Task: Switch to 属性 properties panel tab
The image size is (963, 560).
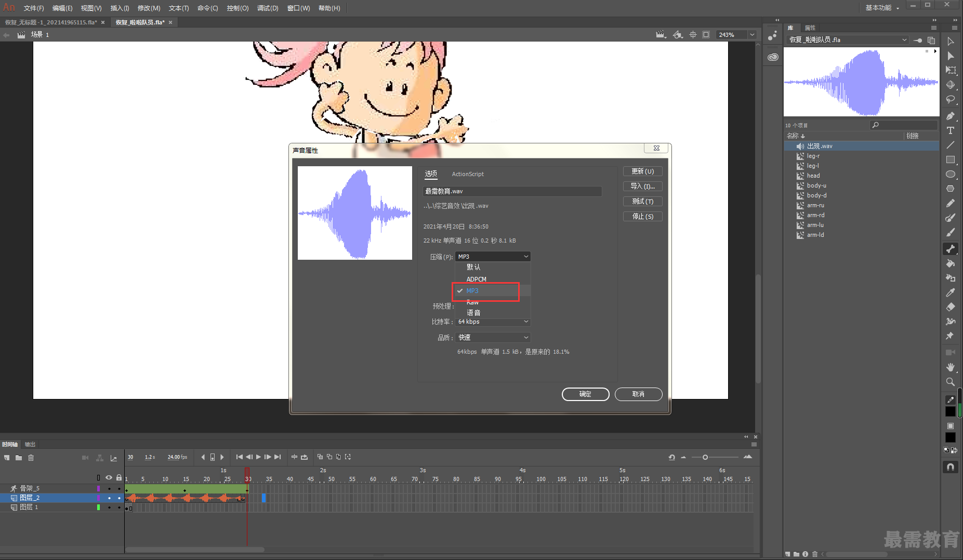Action: pos(810,28)
